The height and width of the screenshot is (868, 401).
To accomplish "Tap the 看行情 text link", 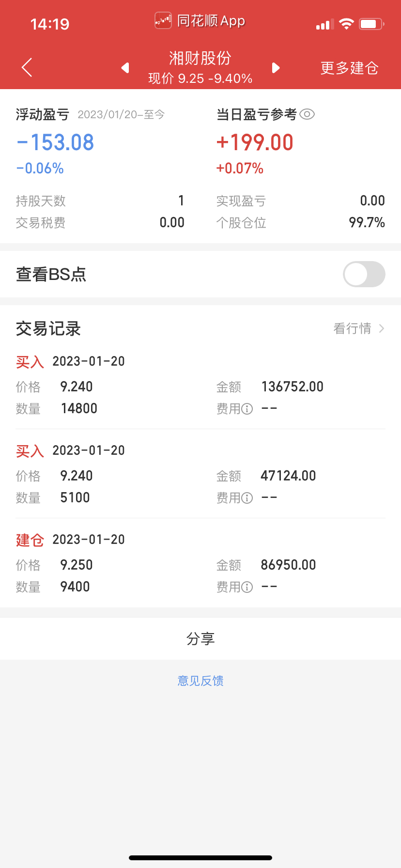I will pos(352,328).
